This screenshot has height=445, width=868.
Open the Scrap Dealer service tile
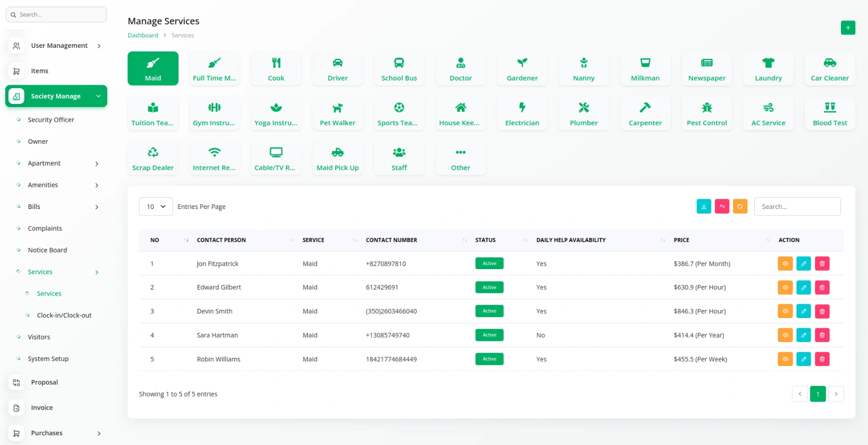[x=153, y=158]
